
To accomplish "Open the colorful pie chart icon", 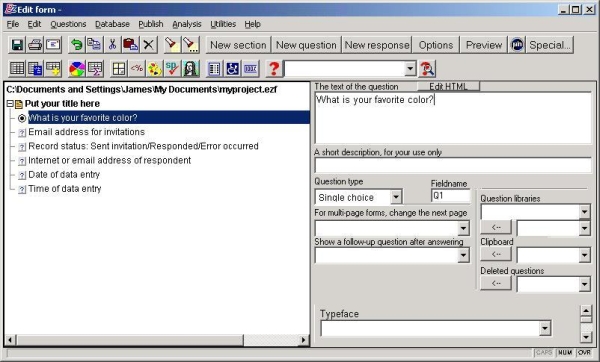I will (x=77, y=69).
